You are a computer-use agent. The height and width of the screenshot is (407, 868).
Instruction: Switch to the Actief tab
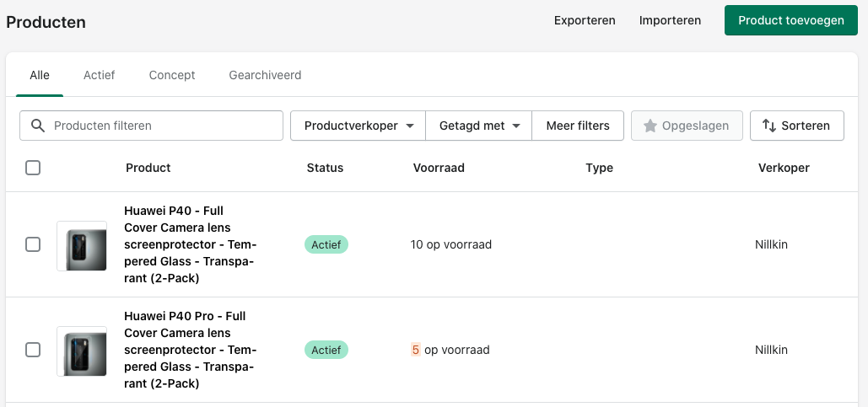[99, 75]
